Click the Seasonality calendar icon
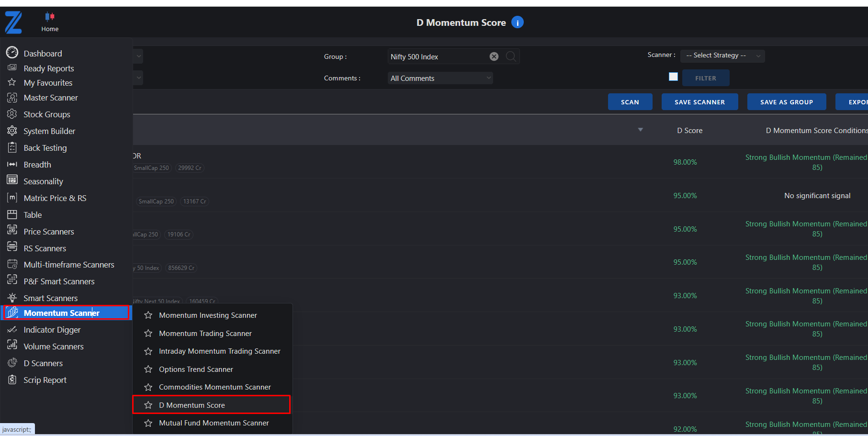868x436 pixels. tap(12, 180)
